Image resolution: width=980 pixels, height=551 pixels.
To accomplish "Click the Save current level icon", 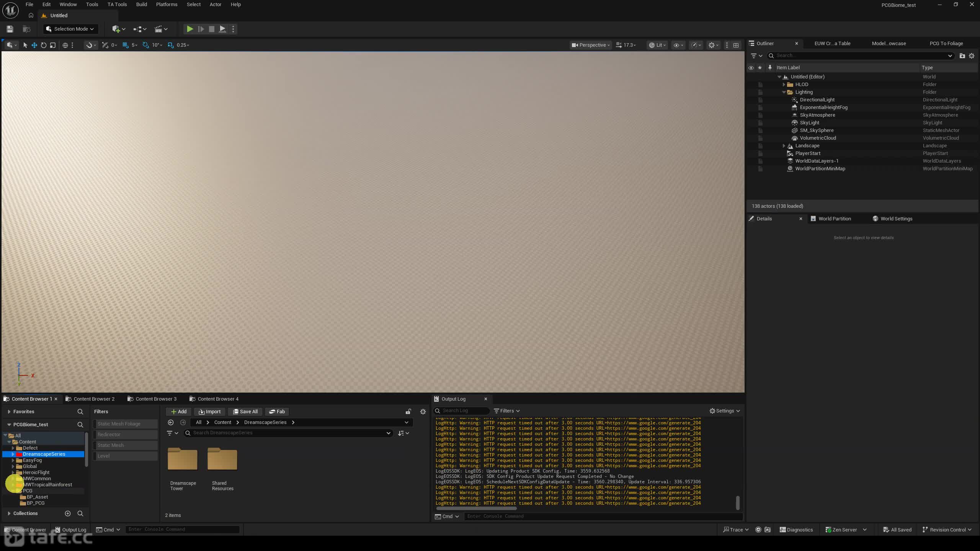I will coord(10,29).
